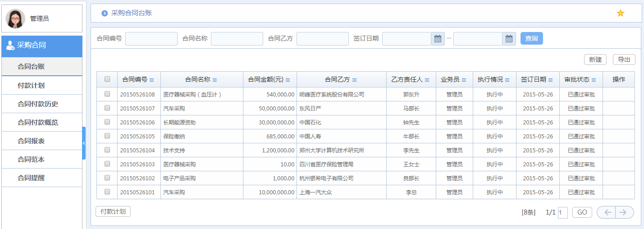644x229 pixels.
Task: Check the row for contract 20150526108
Action: [107, 94]
